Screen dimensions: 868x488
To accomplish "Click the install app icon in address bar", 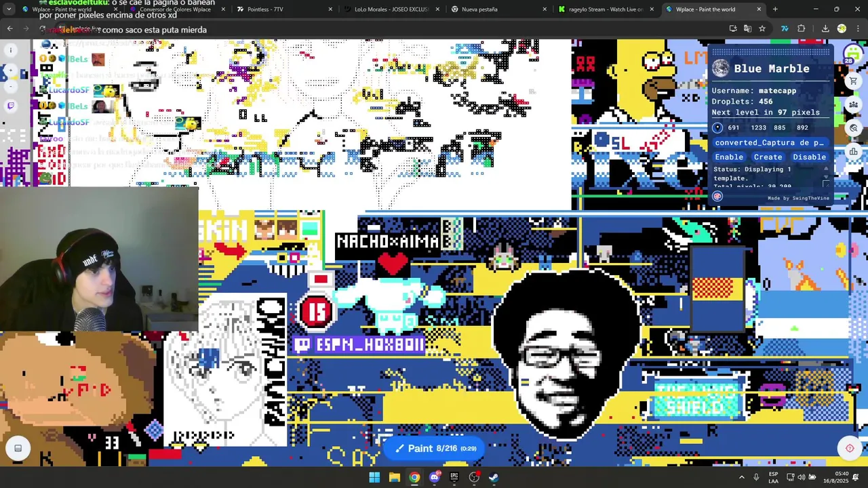I will coord(732,28).
